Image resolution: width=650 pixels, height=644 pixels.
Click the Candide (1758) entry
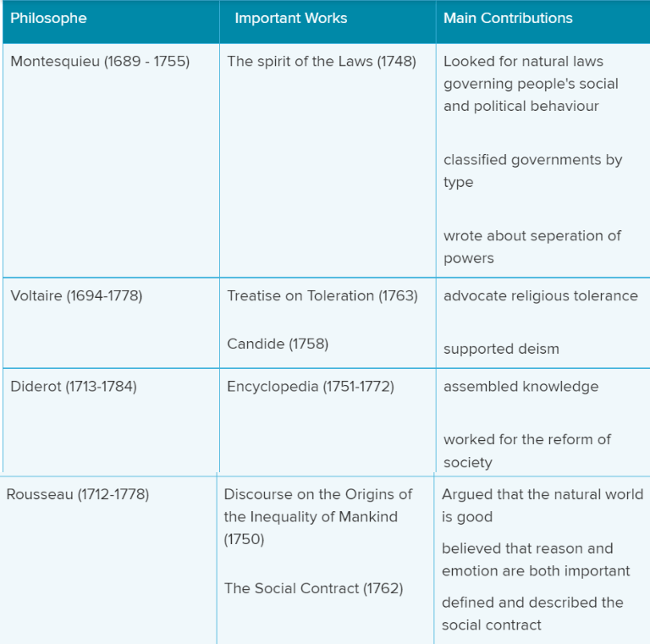(x=278, y=344)
